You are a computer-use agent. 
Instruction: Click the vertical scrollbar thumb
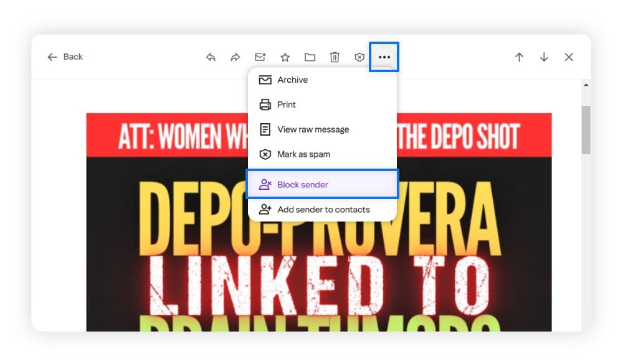586,130
